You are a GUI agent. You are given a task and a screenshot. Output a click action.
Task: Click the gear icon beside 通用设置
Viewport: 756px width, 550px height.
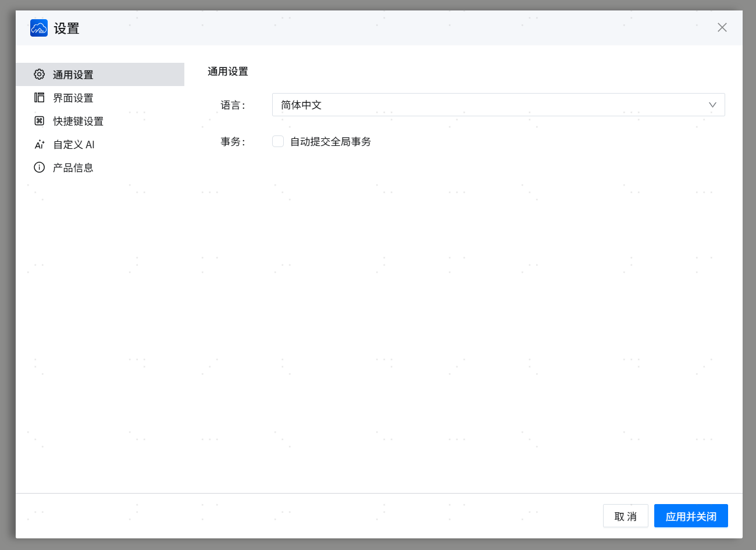[x=39, y=74]
